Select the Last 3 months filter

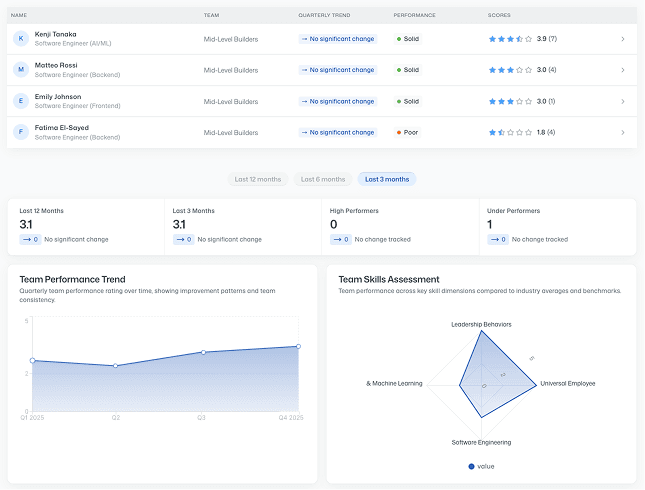coord(387,179)
